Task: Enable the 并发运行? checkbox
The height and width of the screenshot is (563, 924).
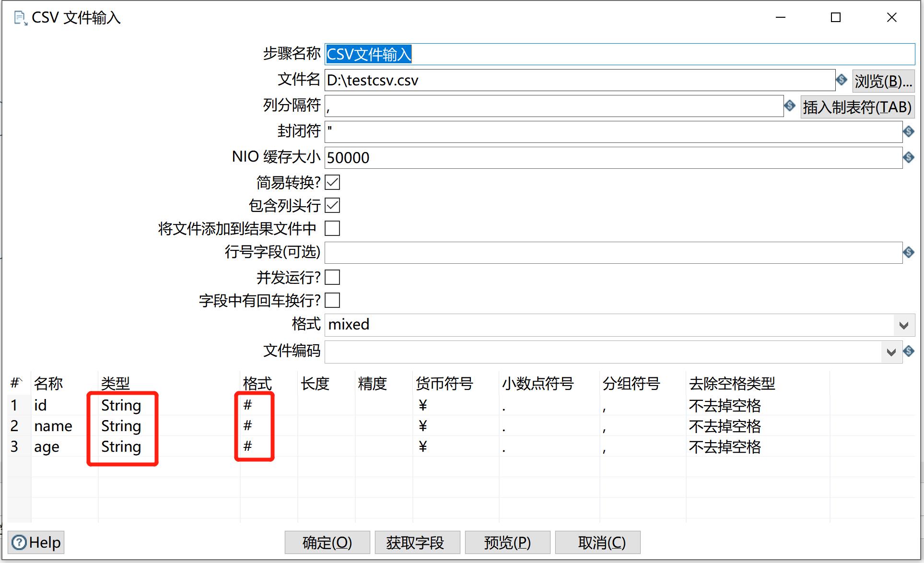Action: (332, 277)
